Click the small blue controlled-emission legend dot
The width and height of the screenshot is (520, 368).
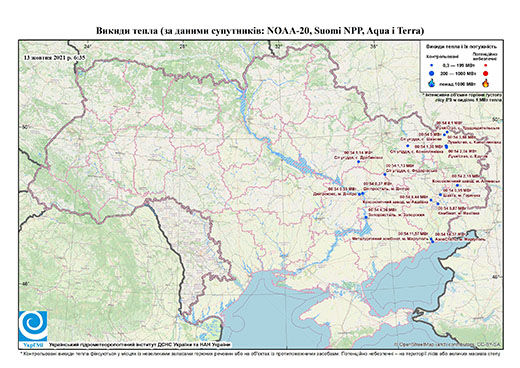click(x=432, y=66)
